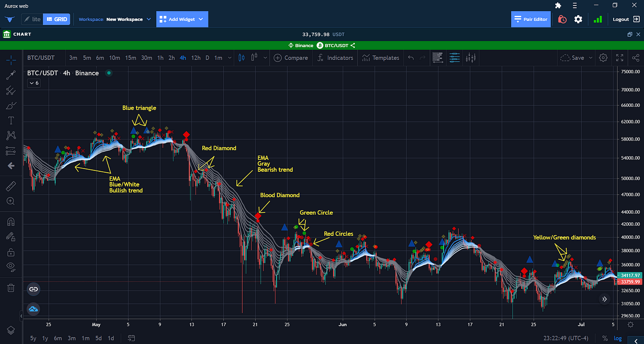The height and width of the screenshot is (344, 644).
Task: Collapse the left drawing toolbar
Action: 21,316
